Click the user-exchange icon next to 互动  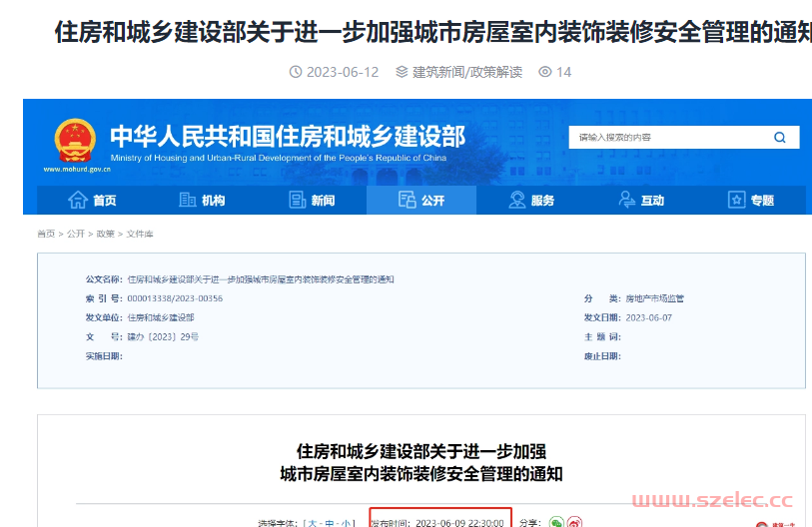(x=626, y=200)
